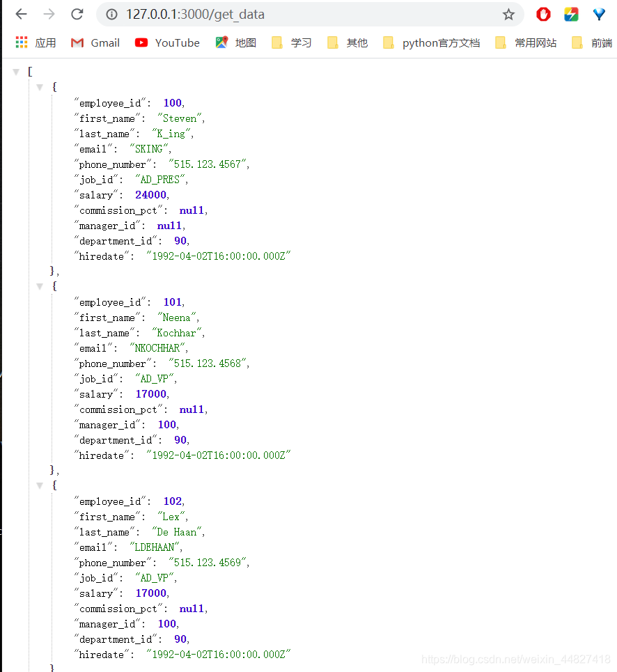617x672 pixels.
Task: Open the apps grid icon in the bookmarks bar
Action: 22,42
